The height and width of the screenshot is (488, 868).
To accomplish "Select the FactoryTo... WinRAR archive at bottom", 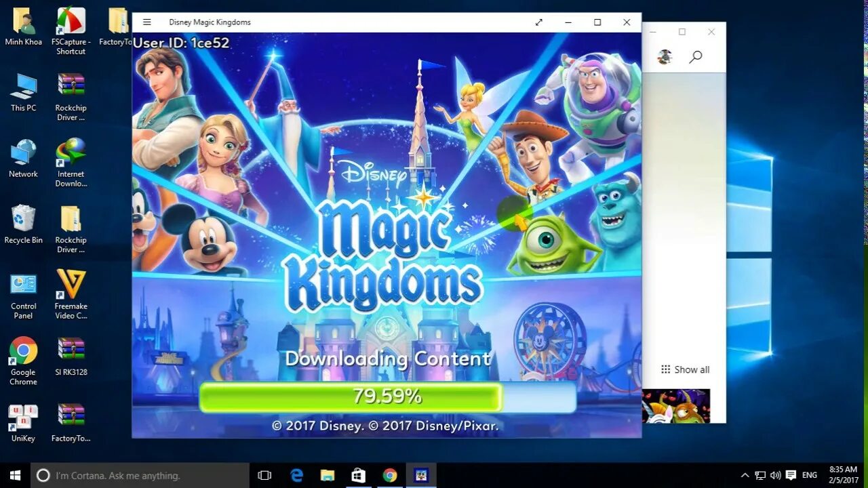I will [x=71, y=423].
